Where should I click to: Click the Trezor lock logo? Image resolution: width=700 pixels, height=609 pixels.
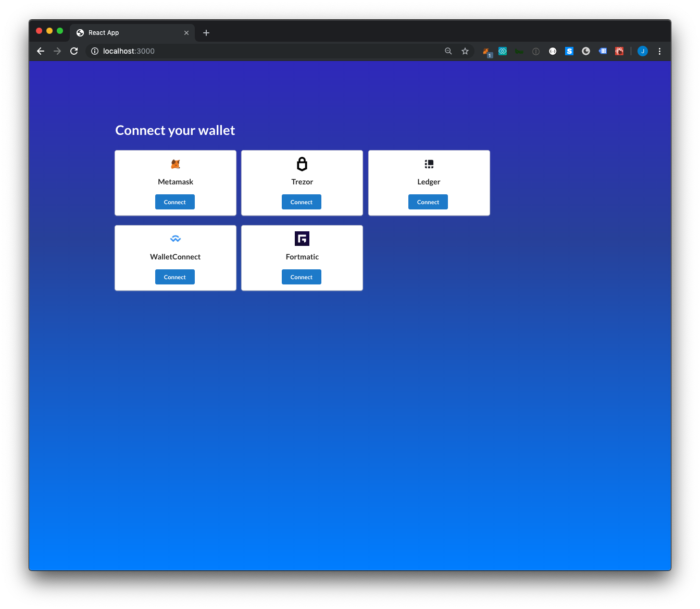(x=302, y=164)
